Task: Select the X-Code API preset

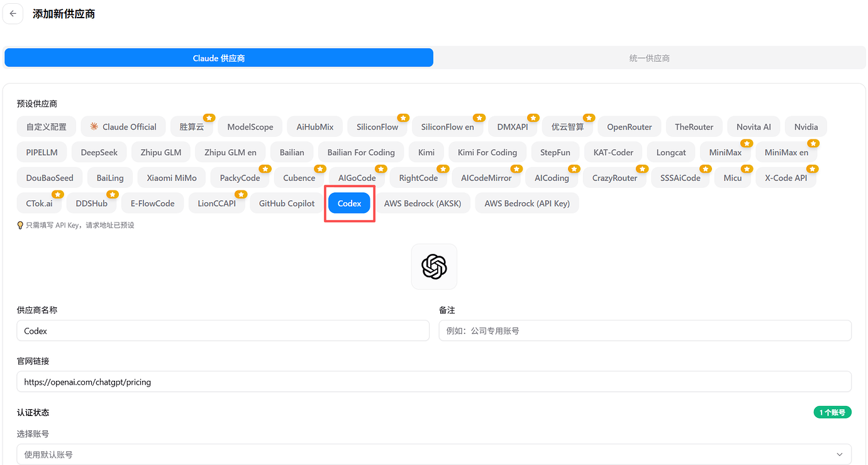Action: coord(786,178)
